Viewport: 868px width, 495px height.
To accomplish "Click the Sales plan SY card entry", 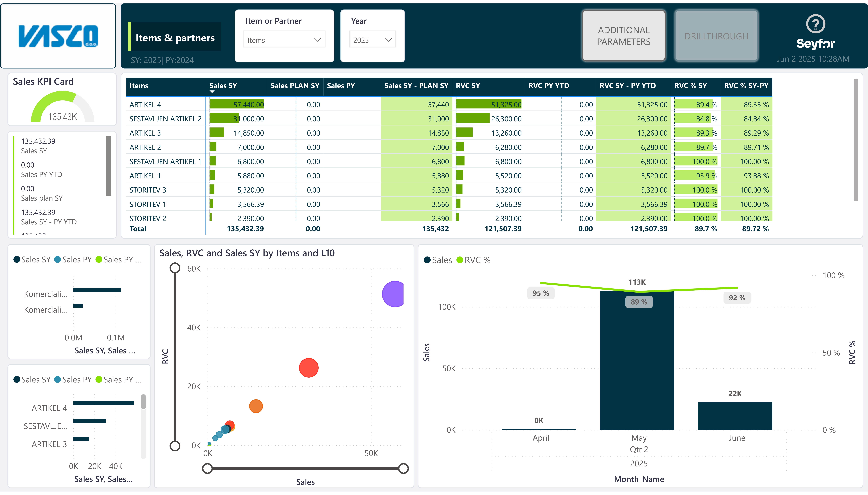I will click(x=42, y=193).
